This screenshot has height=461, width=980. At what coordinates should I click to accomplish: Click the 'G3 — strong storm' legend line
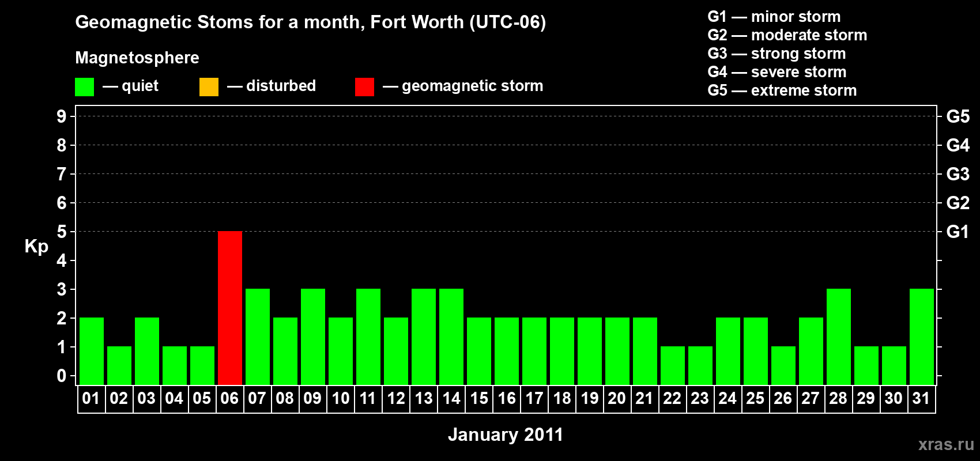pos(777,54)
